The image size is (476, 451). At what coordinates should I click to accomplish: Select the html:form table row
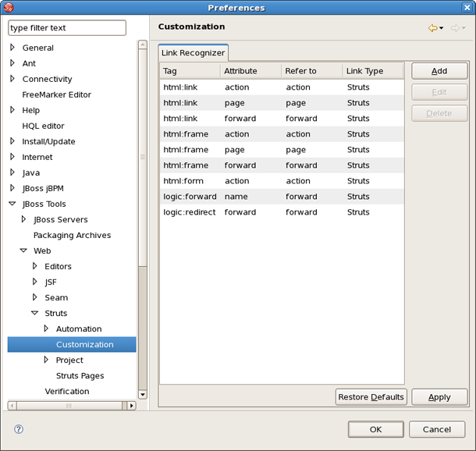[281, 180]
